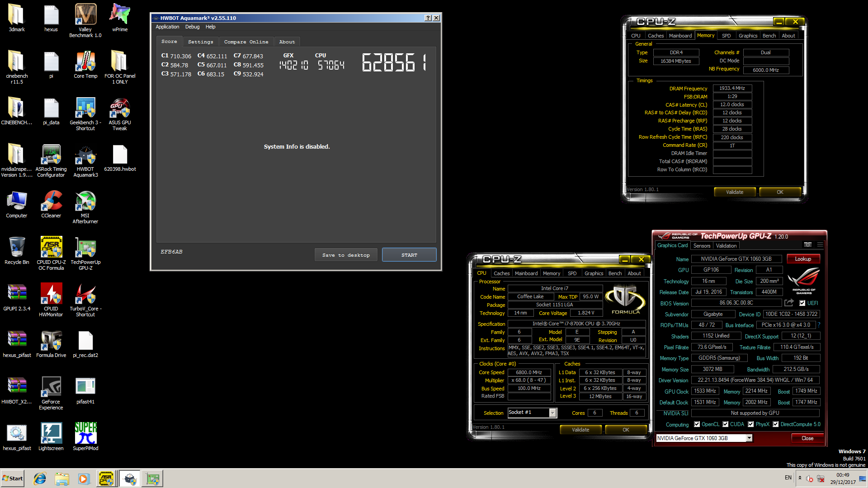
Task: Open Mainboard tab in lower CPU-Z window
Action: 526,273
